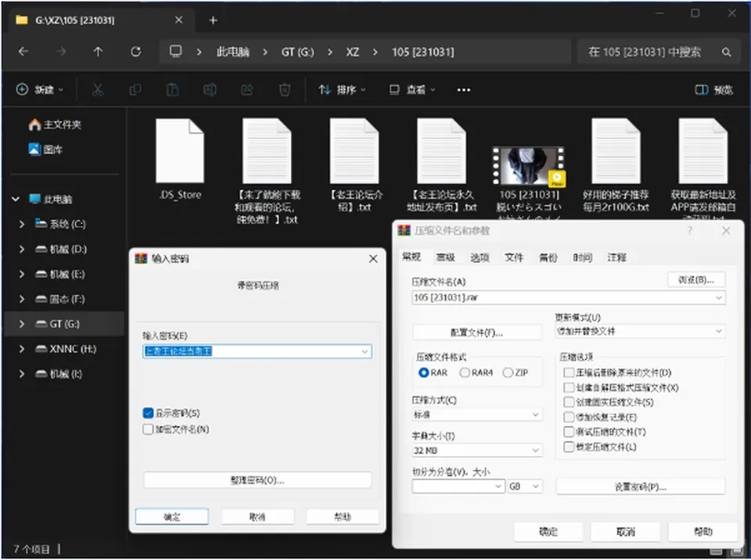
Task: Expand the 系统 (C:) drive node
Action: point(22,224)
